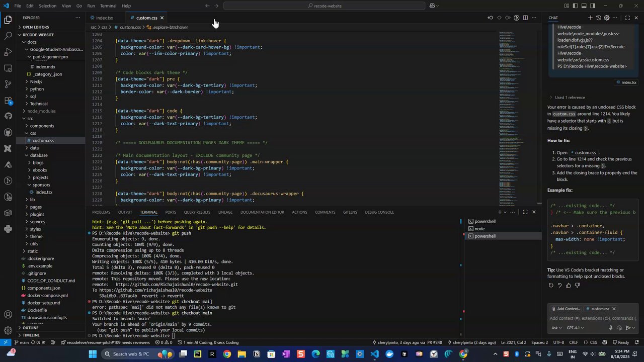Click the chat message input field
The width and height of the screenshot is (644, 362).
point(593,318)
